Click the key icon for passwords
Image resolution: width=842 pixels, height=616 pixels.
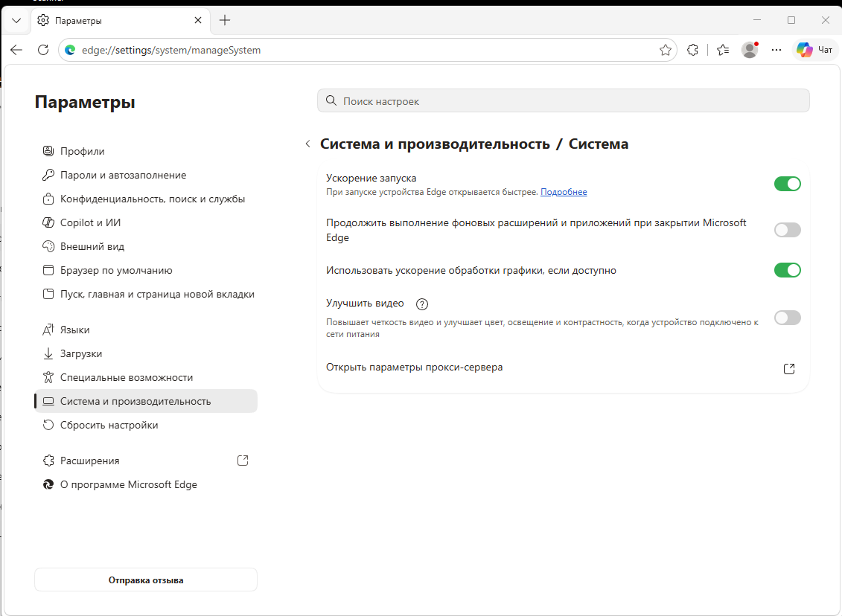pyautogui.click(x=48, y=175)
